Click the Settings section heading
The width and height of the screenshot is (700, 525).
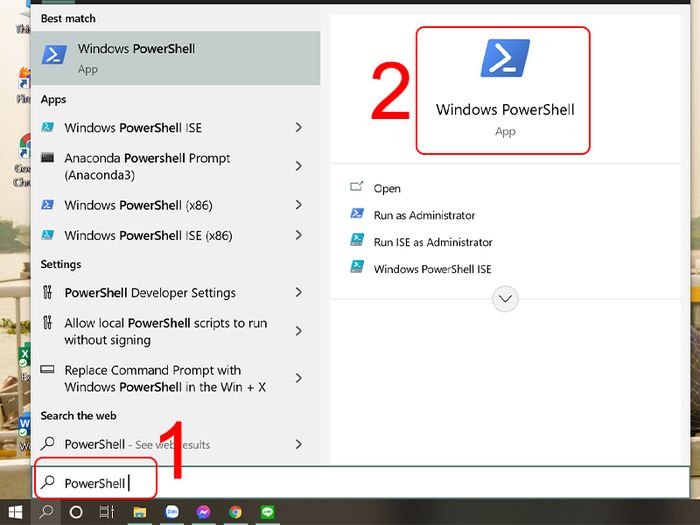pyautogui.click(x=61, y=264)
